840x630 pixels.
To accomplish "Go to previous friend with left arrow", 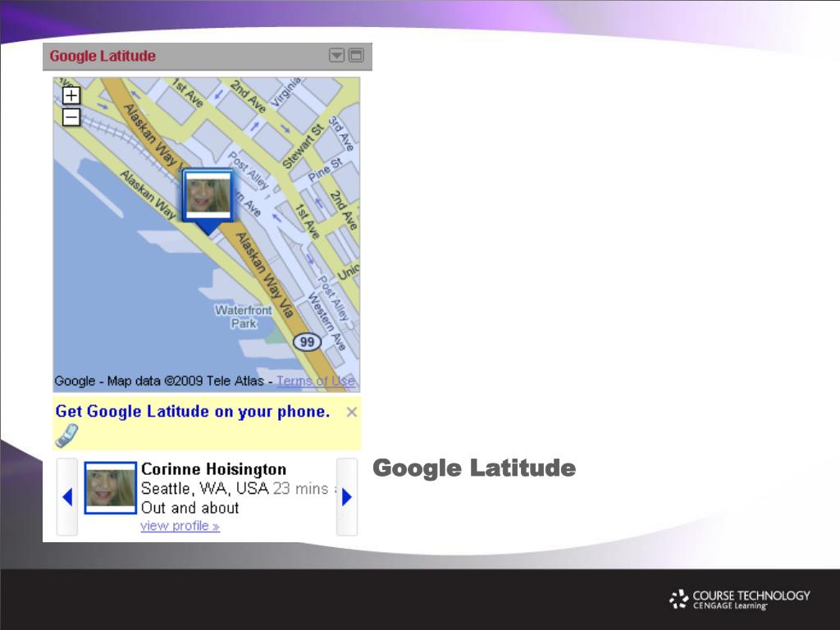I will (67, 496).
